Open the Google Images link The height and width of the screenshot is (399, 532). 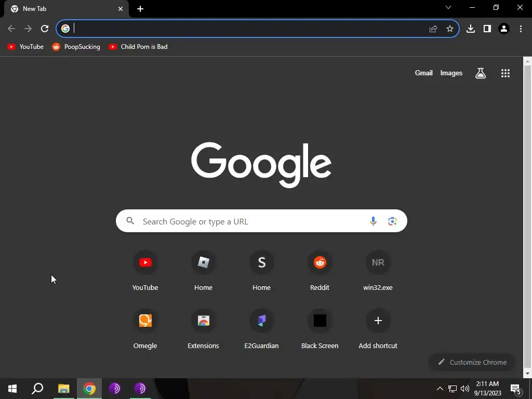click(x=451, y=73)
